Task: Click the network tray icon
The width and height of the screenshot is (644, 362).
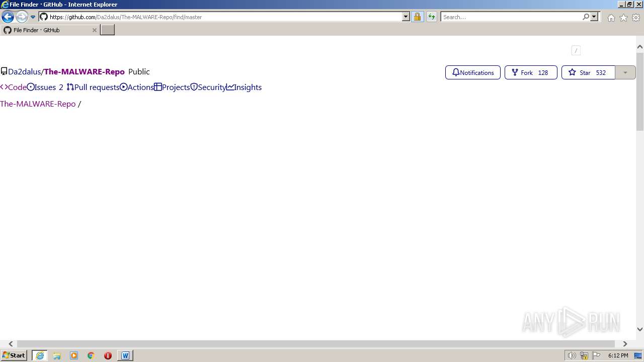Action: 584,355
